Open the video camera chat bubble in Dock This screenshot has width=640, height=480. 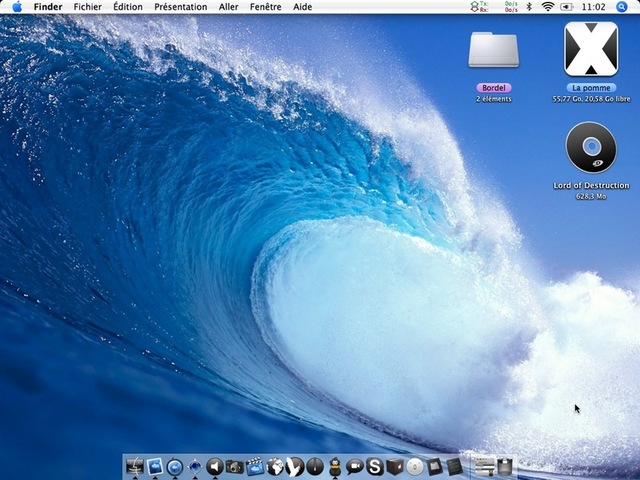click(355, 466)
